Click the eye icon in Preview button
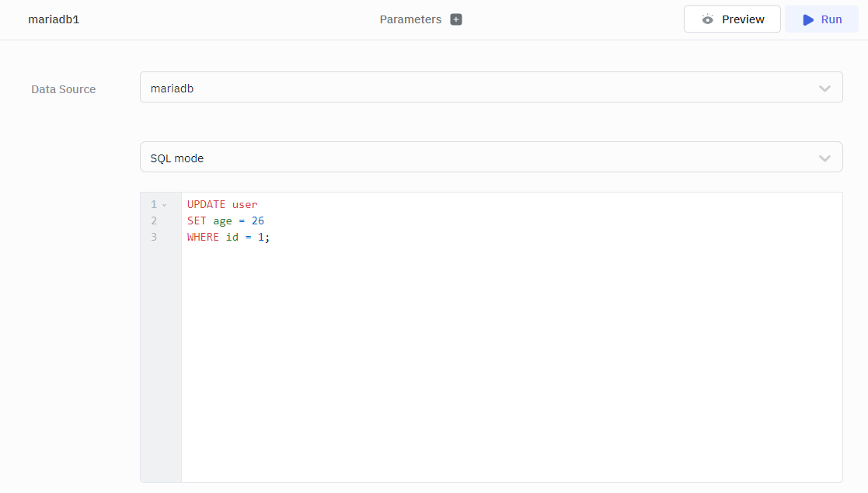Screen dimensions: 868x493 click(x=707, y=19)
